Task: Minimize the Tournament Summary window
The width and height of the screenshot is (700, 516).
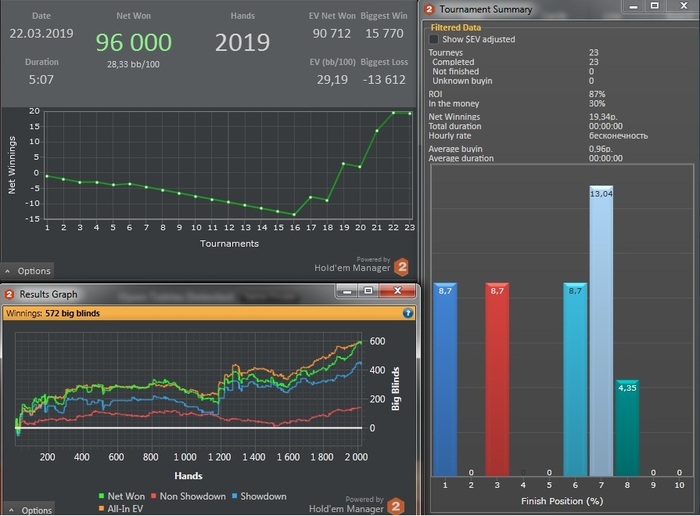Action: [633, 6]
